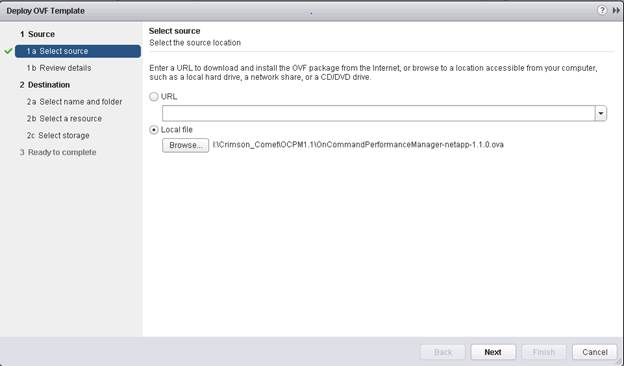Select the URL radio button

[154, 97]
